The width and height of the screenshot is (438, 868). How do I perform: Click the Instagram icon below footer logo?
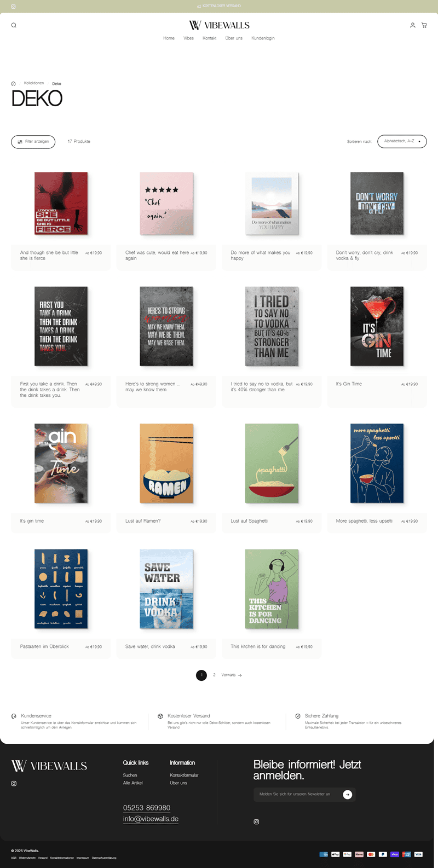click(x=14, y=784)
